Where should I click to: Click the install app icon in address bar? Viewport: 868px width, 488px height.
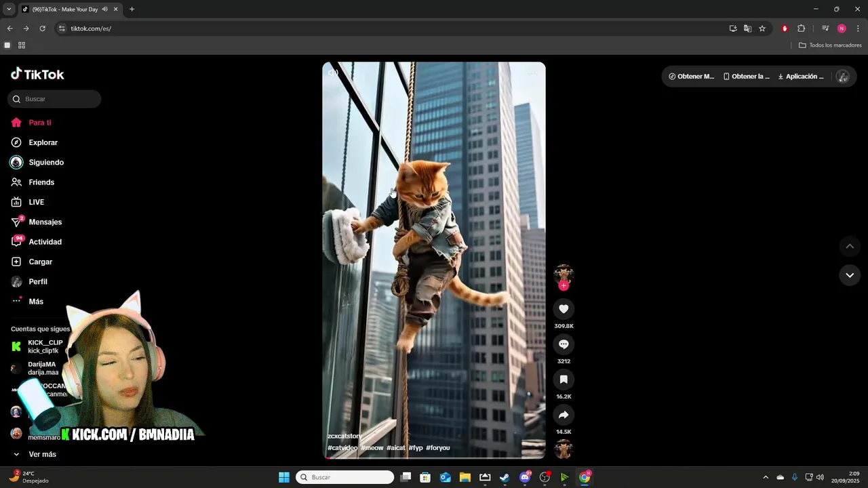tap(733, 28)
